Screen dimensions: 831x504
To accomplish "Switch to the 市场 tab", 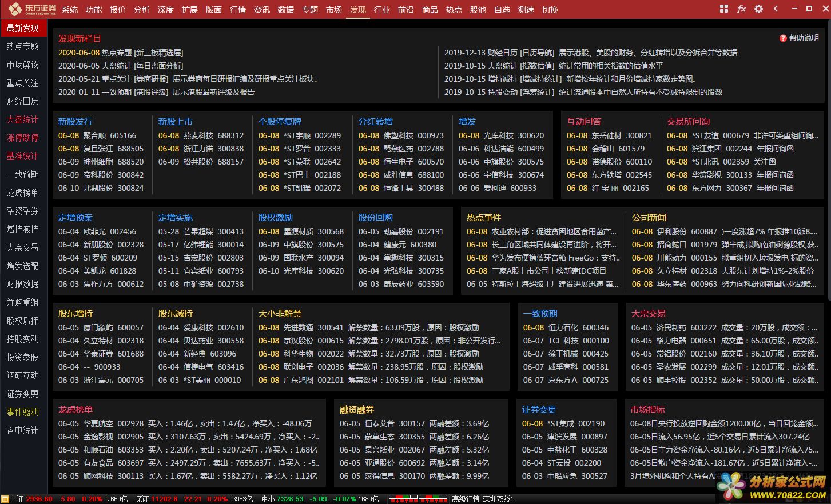I will [x=334, y=10].
